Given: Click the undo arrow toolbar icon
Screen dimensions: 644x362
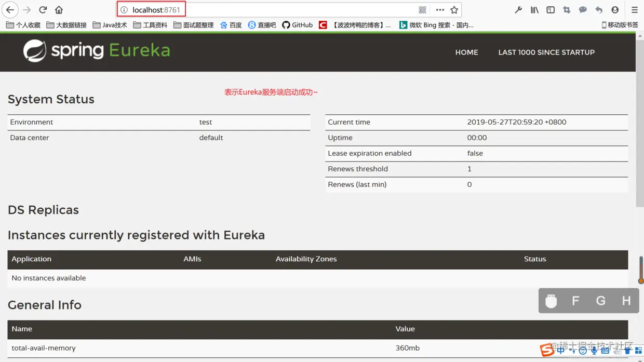Looking at the screenshot, I should [x=599, y=10].
